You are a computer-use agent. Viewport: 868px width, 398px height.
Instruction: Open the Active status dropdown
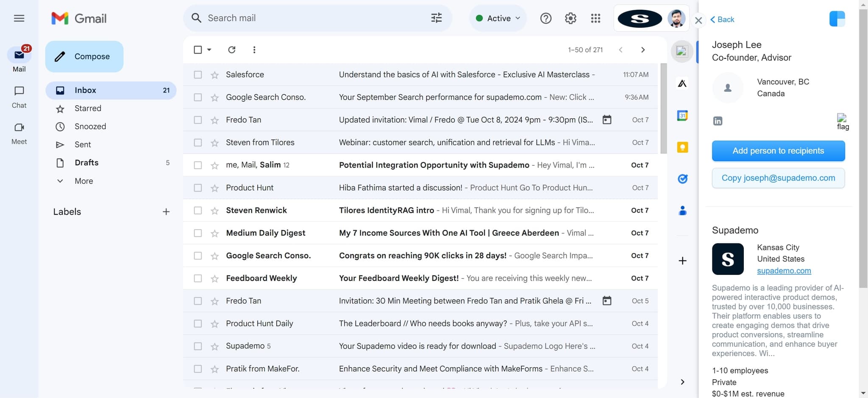(x=498, y=18)
